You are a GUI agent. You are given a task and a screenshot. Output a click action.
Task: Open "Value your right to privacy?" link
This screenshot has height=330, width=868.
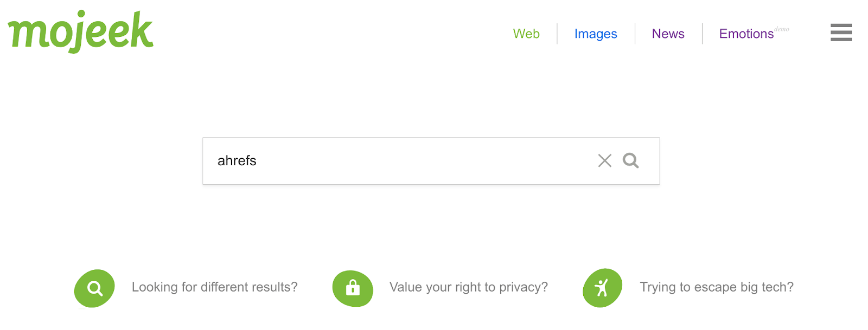point(469,287)
